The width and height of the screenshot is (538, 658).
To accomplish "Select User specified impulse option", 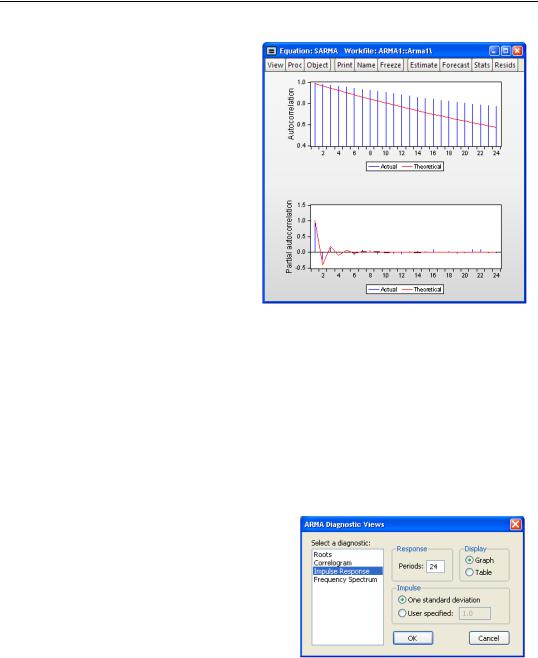I will pyautogui.click(x=426, y=614).
